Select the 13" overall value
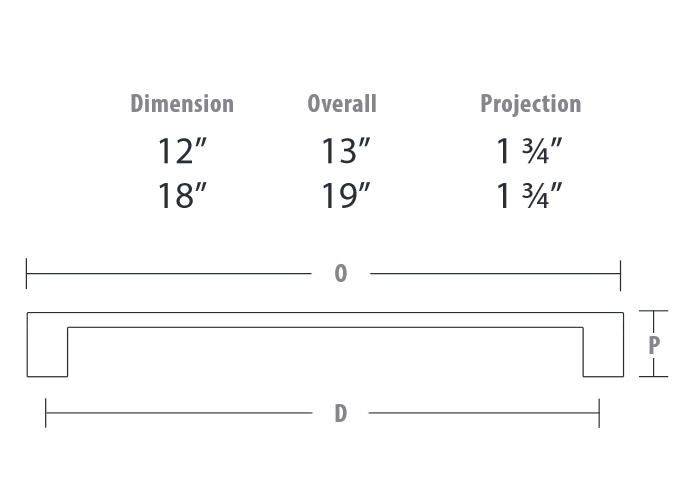This screenshot has height=500, width=700. [x=346, y=151]
